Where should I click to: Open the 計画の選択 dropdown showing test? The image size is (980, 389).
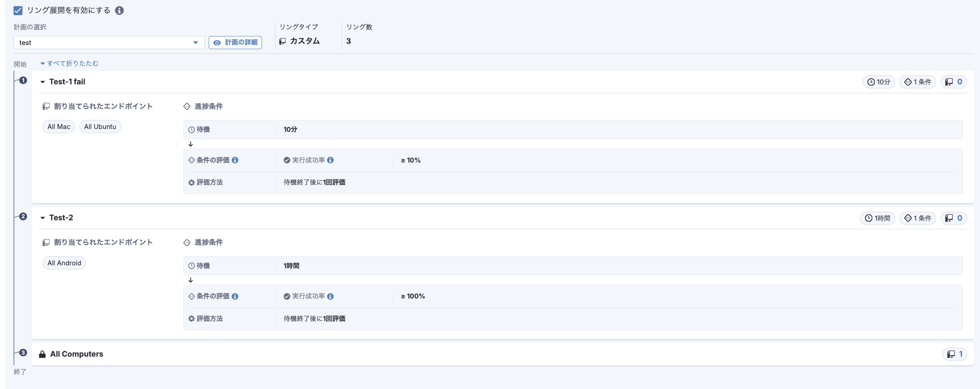point(108,43)
